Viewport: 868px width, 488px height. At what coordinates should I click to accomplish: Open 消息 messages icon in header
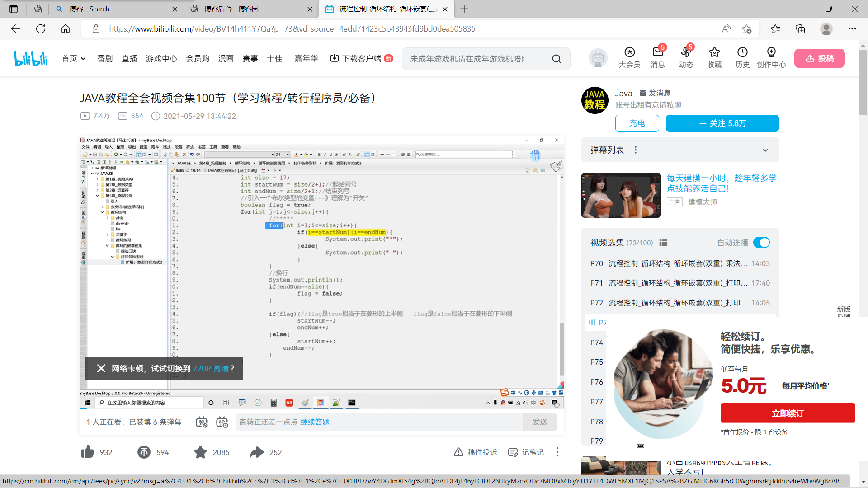tap(658, 52)
